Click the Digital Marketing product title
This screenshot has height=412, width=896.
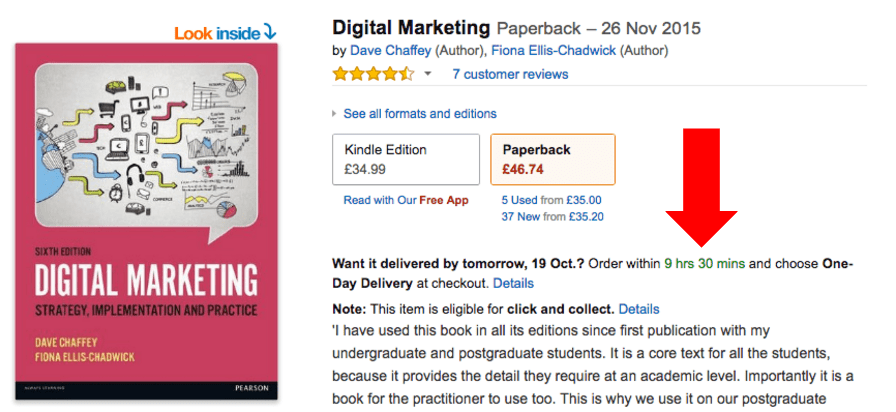[x=411, y=27]
